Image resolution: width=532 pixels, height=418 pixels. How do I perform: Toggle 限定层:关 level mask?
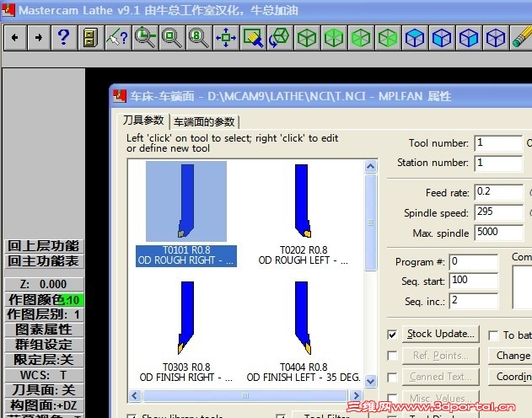pos(44,360)
